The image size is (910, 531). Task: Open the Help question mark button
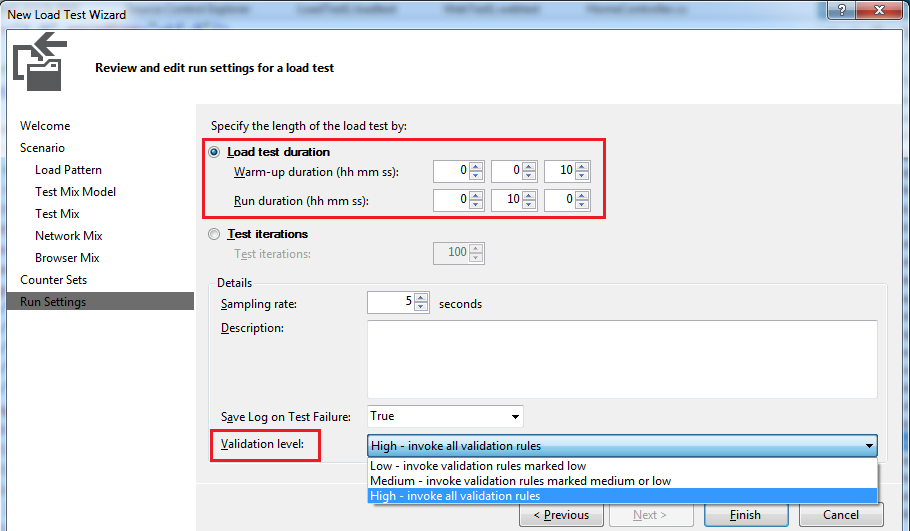[x=842, y=9]
